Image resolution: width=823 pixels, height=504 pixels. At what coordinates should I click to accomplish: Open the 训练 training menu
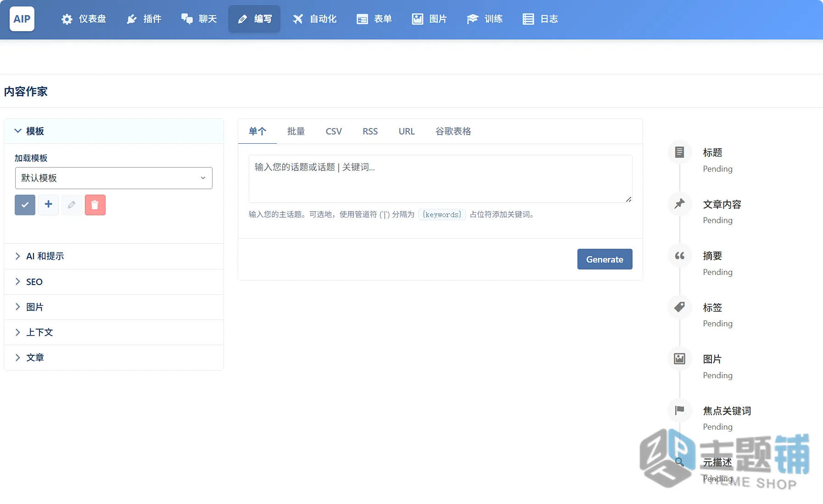point(485,19)
